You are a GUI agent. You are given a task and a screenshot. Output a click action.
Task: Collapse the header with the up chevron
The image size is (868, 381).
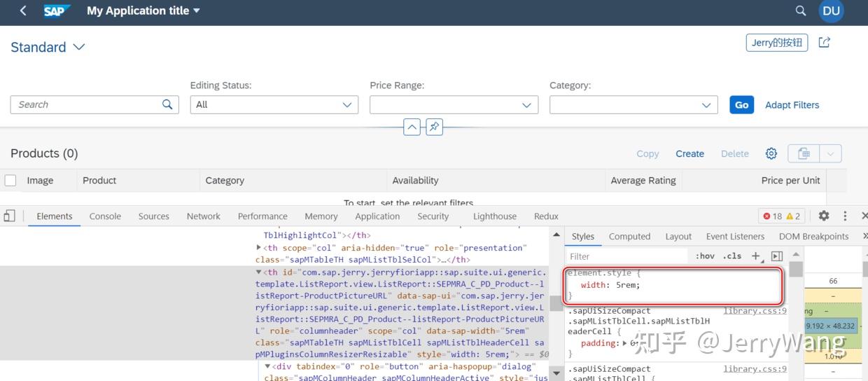[x=412, y=127]
